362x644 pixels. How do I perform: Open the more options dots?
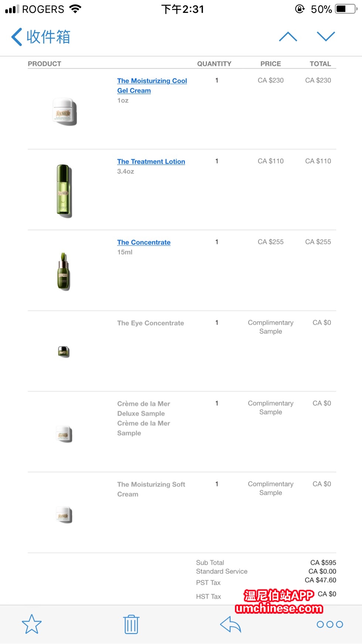(x=330, y=624)
